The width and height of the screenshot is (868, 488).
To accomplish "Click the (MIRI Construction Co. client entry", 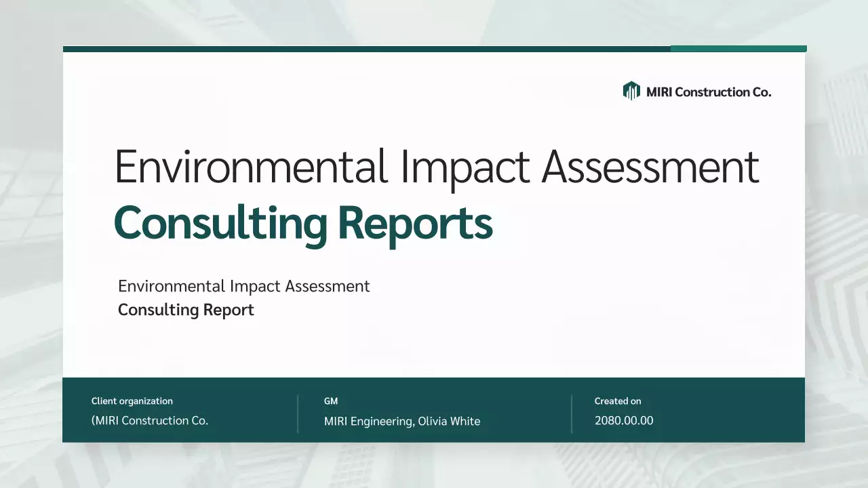I will (x=150, y=420).
